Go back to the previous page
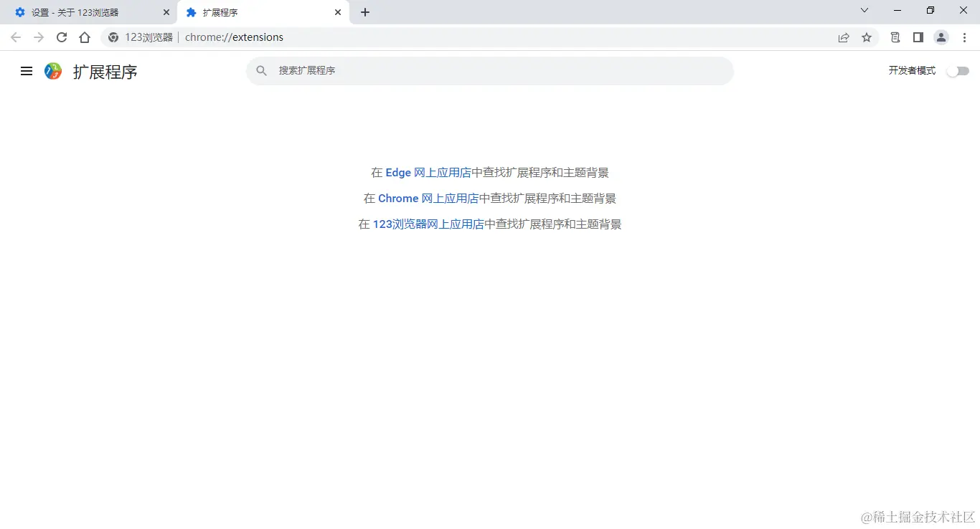Image resolution: width=980 pixels, height=529 pixels. 16,37
